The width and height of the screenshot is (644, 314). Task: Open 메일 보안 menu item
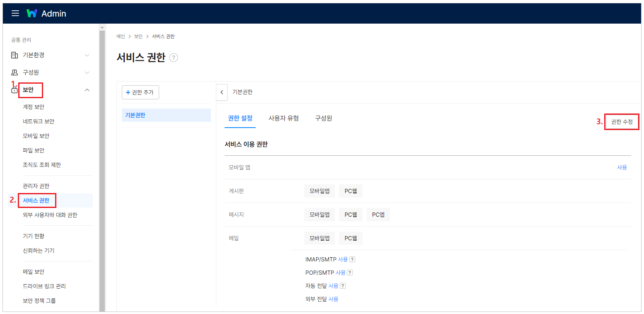[x=34, y=272]
